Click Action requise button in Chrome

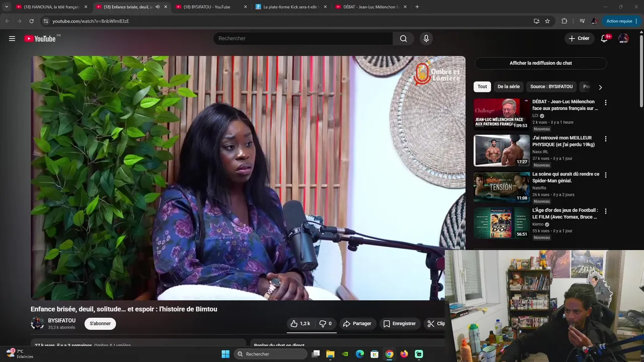[622, 21]
